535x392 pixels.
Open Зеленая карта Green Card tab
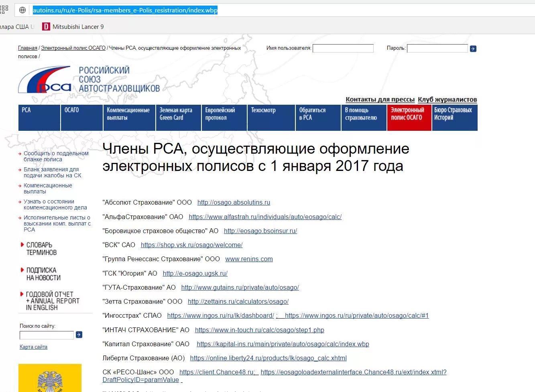[179, 118]
